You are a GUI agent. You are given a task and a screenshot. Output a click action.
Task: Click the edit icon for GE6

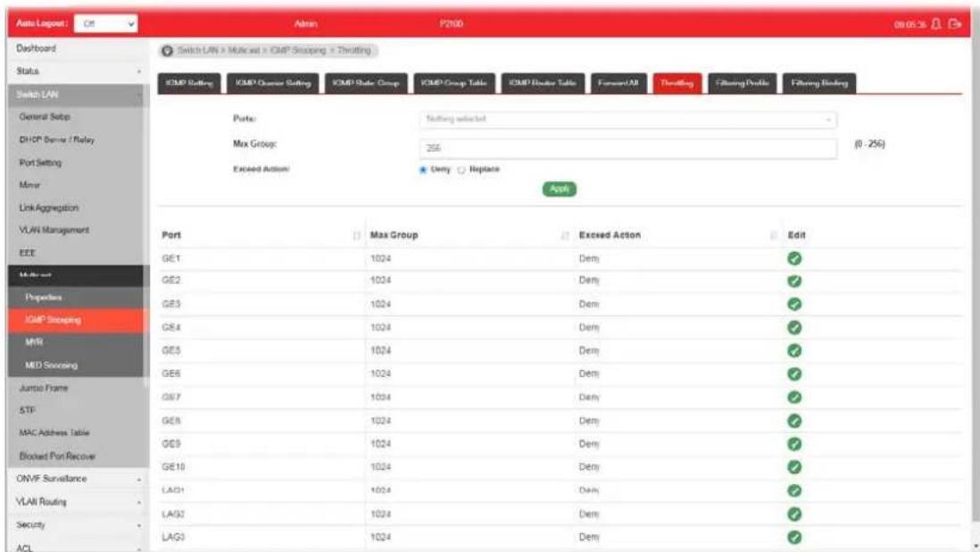[794, 374]
